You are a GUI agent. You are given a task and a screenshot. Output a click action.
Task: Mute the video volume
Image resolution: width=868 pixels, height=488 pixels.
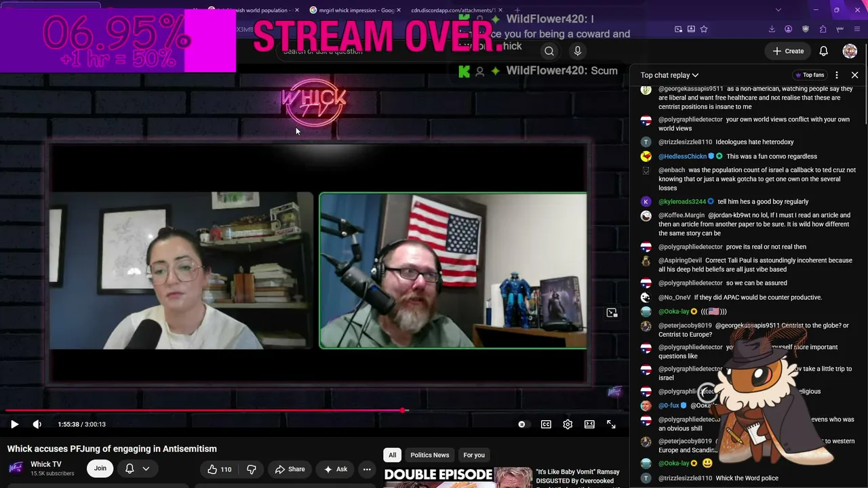click(x=37, y=424)
